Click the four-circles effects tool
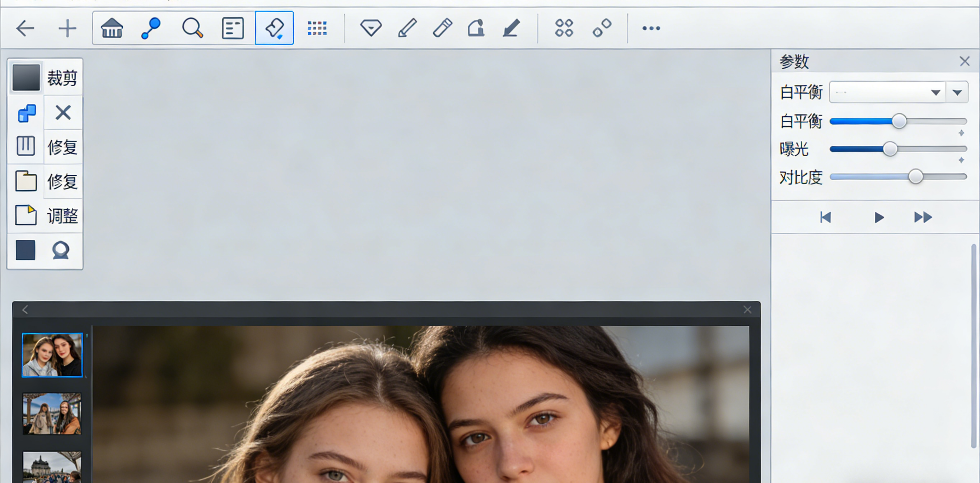The width and height of the screenshot is (980, 483). tap(564, 28)
